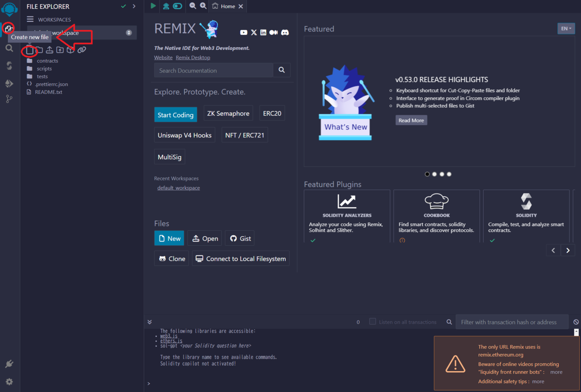This screenshot has height=392, width=581.
Task: Open Remix YouTube channel icon
Action: click(244, 32)
